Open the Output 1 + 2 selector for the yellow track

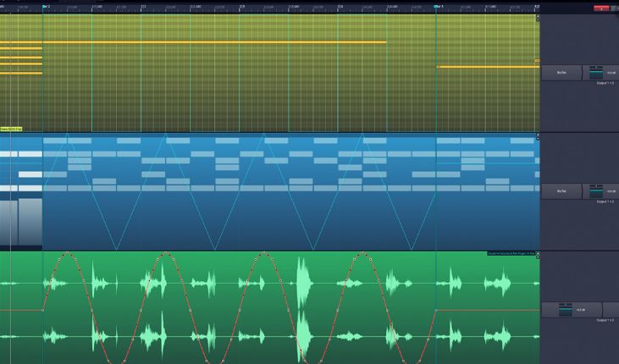click(603, 84)
